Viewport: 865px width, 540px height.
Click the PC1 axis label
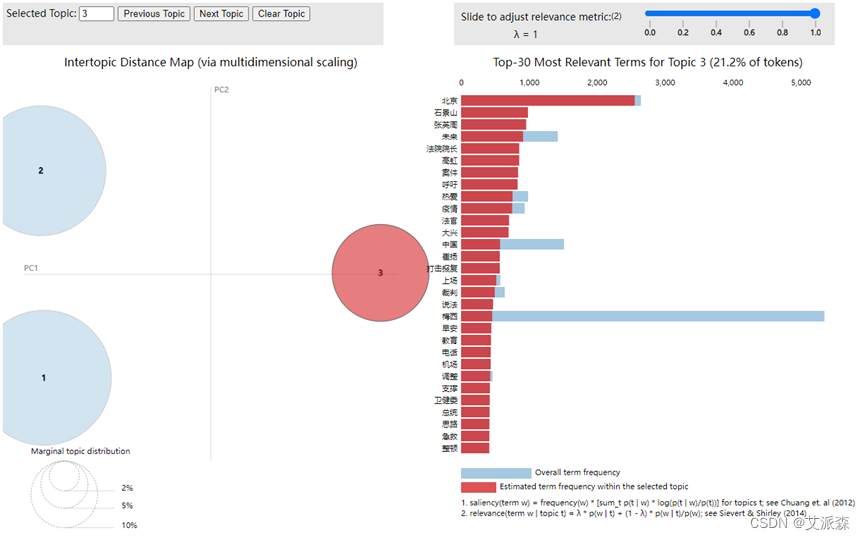pyautogui.click(x=31, y=268)
